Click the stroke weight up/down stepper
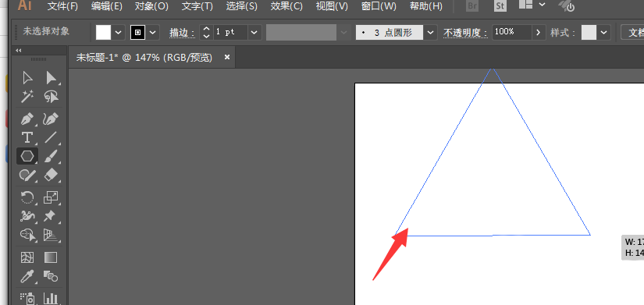This screenshot has height=305, width=644. click(x=207, y=33)
